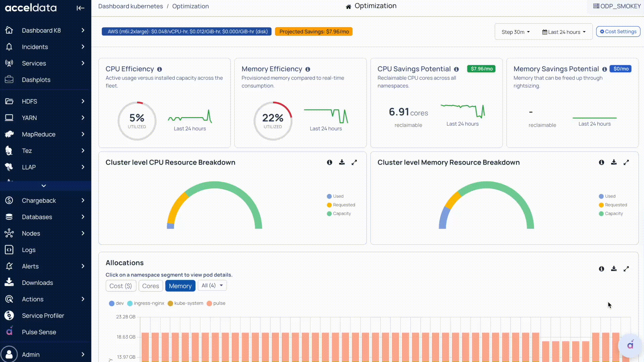Switch allocations view to Cost ($)
Screen dimensions: 644x362
pyautogui.click(x=121, y=286)
